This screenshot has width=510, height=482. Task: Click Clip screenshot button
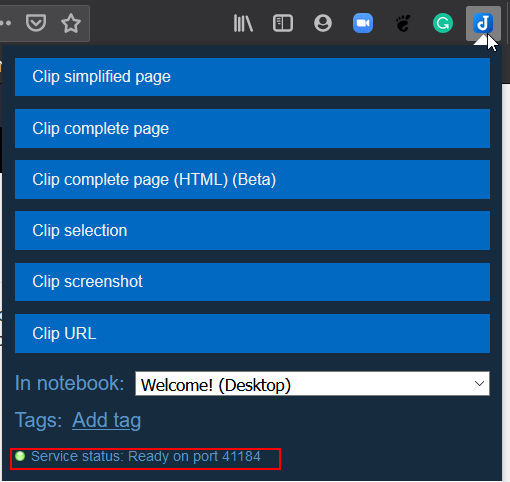[x=252, y=282]
